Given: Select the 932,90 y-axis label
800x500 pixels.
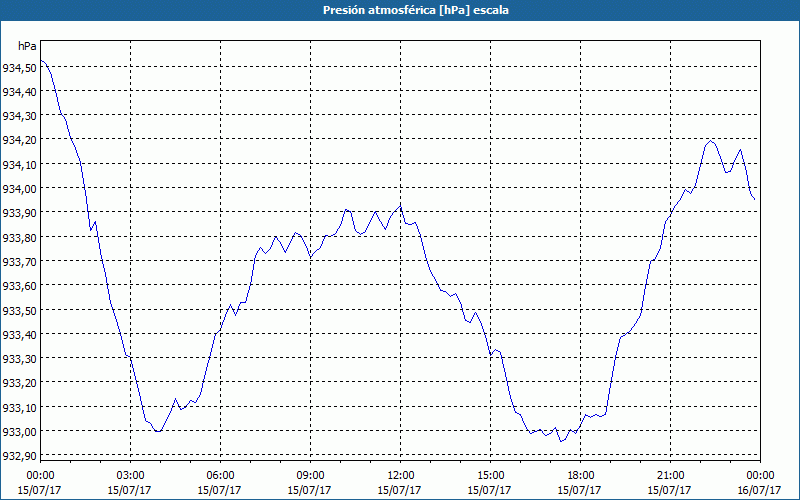Looking at the screenshot, I should click(x=19, y=456).
